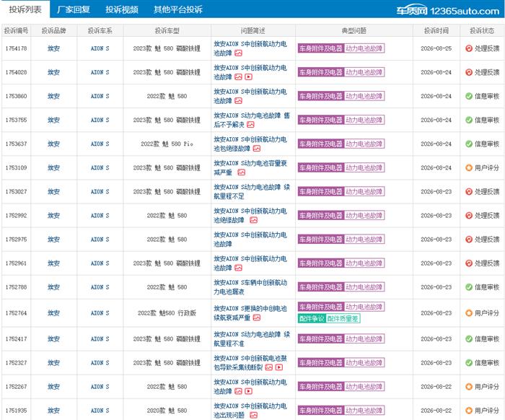Image resolution: width=505 pixels, height=420 pixels.
Task: Click image icon in complaint 1753755 description
Action: [250, 125]
